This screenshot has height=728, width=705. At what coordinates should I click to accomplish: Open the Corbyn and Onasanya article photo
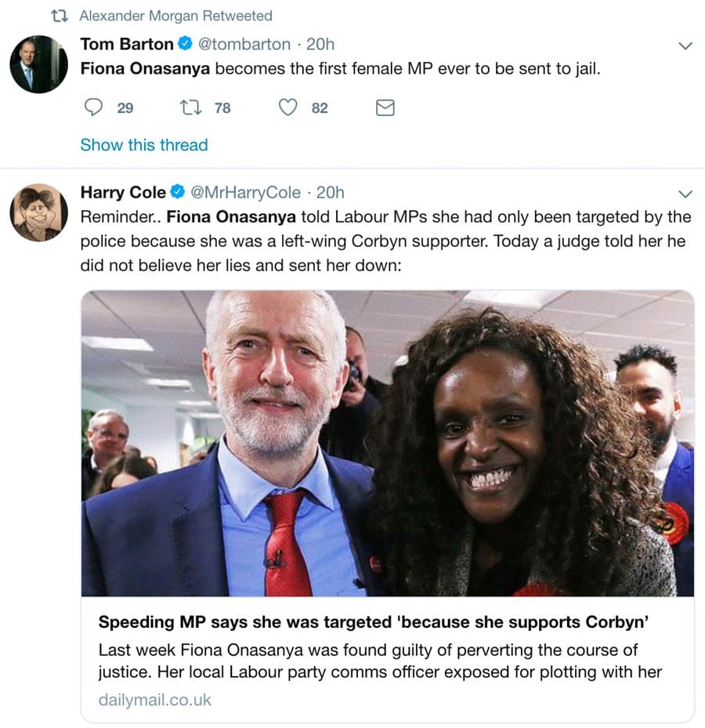tap(388, 443)
